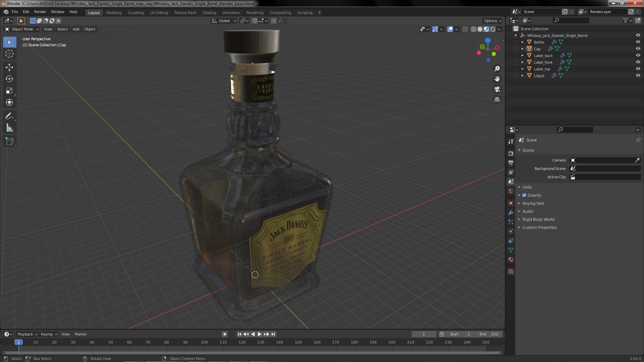Click the outliner search field
644x362 pixels.
(x=571, y=20)
